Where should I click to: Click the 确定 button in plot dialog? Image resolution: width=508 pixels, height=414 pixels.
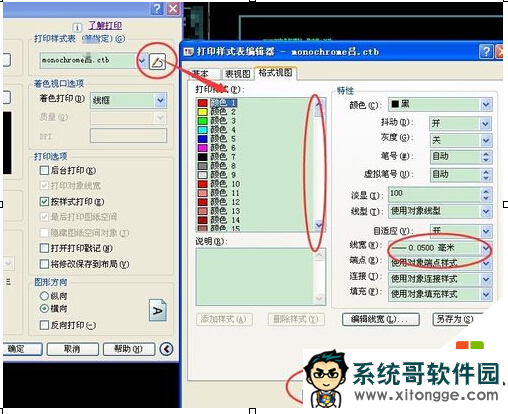pos(23,349)
